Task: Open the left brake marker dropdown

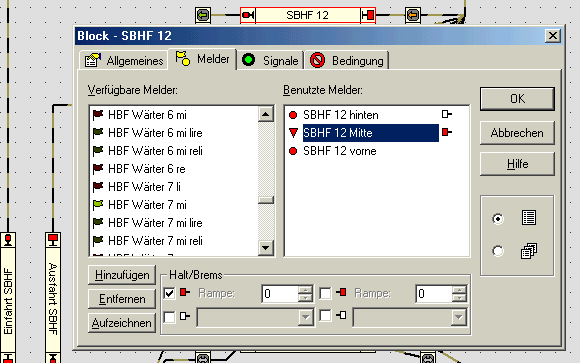Action: tap(306, 317)
